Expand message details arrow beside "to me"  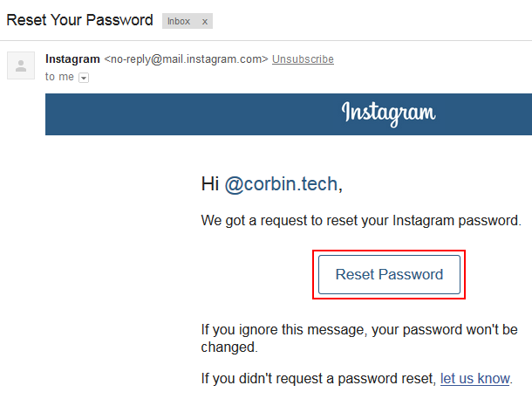[84, 78]
